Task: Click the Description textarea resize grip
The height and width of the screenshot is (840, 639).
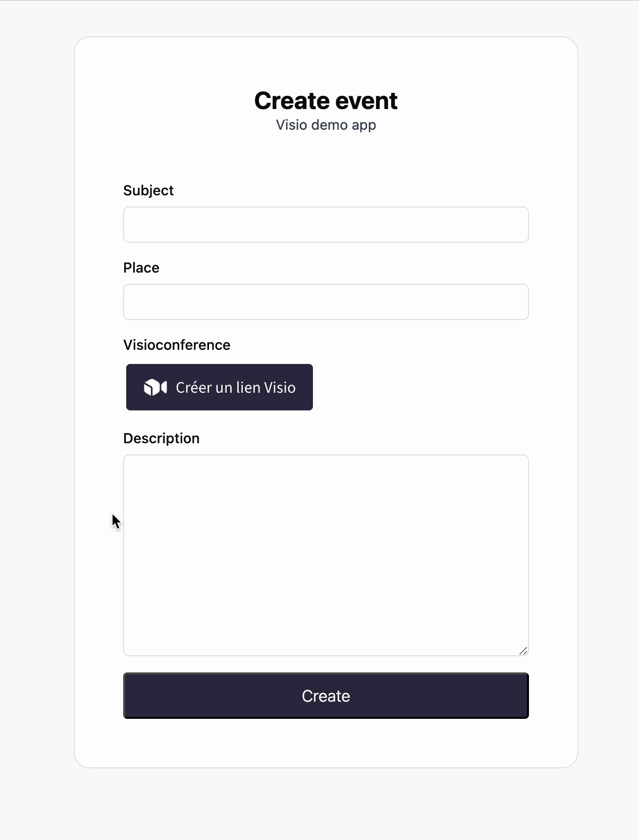Action: point(523,651)
